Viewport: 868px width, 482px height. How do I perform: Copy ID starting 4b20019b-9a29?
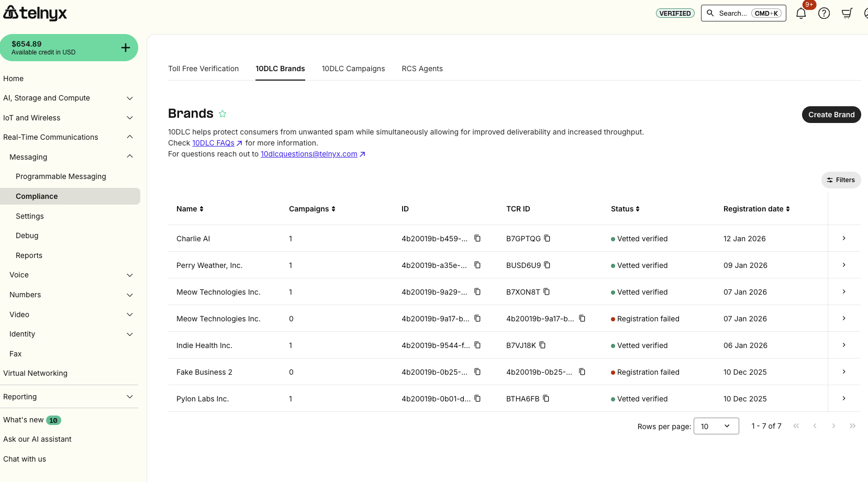pyautogui.click(x=477, y=292)
